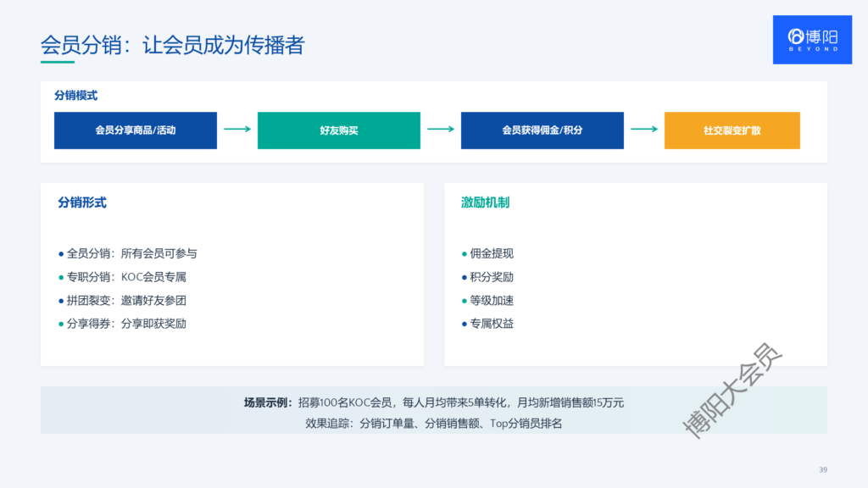868x488 pixels.
Task: Click the 会员获得佣金/积分 box
Action: pyautogui.click(x=542, y=130)
